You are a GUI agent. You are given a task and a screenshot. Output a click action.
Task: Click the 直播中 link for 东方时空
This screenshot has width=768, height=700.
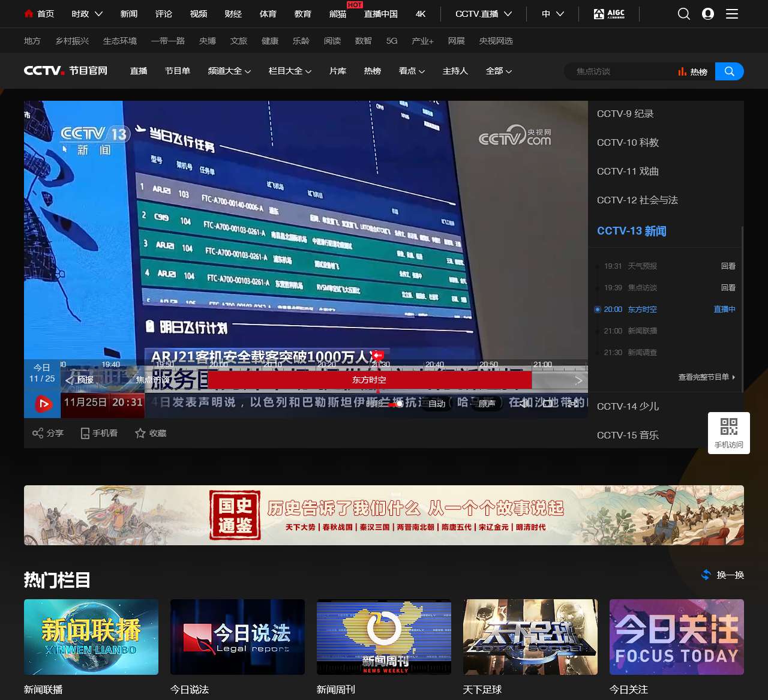724,310
